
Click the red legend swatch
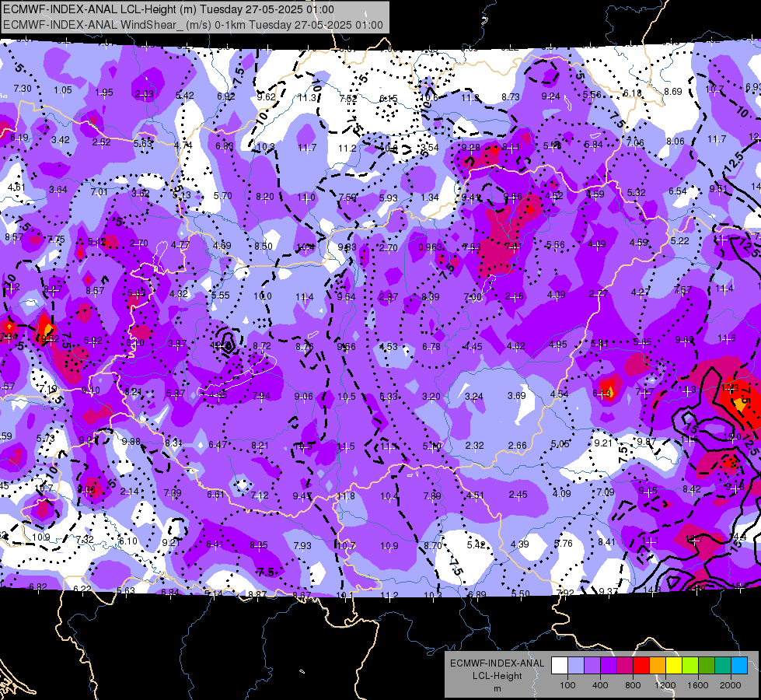coord(641,666)
